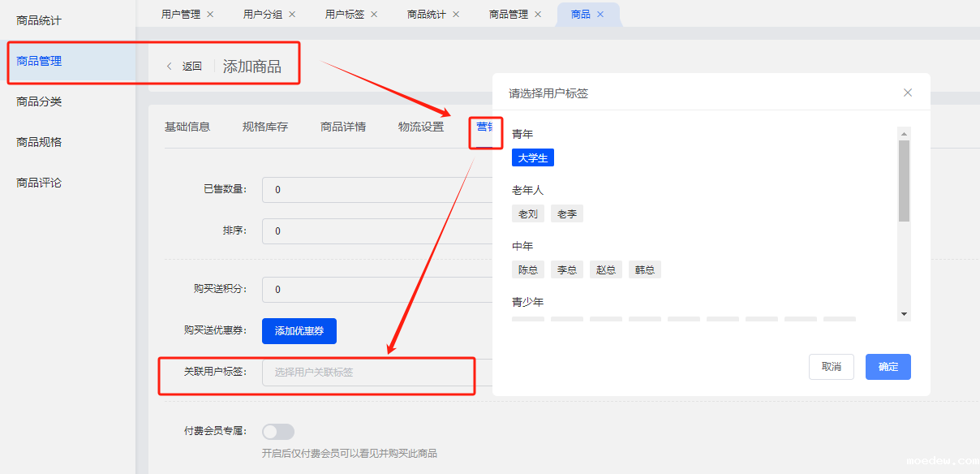
Task: Close the 用户管理 tab
Action: click(211, 15)
